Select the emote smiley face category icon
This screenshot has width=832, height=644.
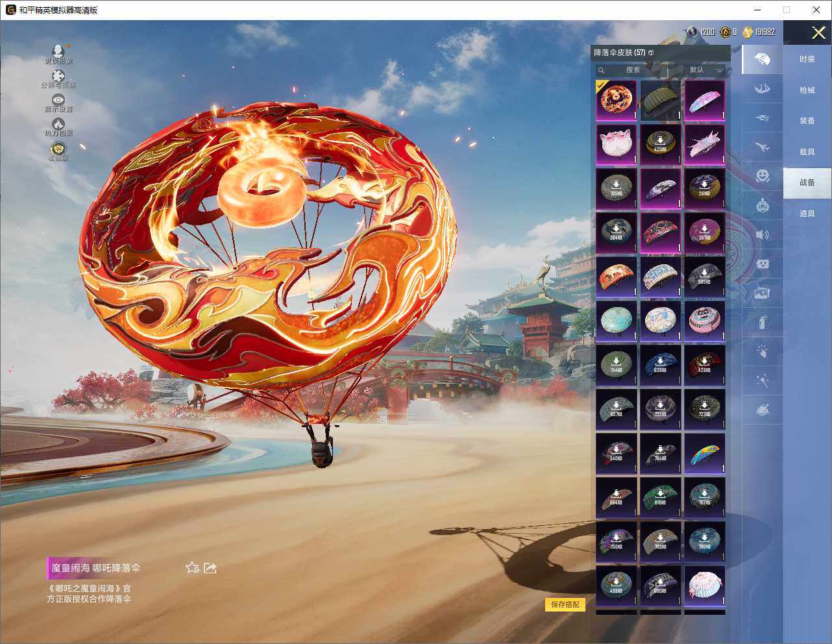(763, 175)
